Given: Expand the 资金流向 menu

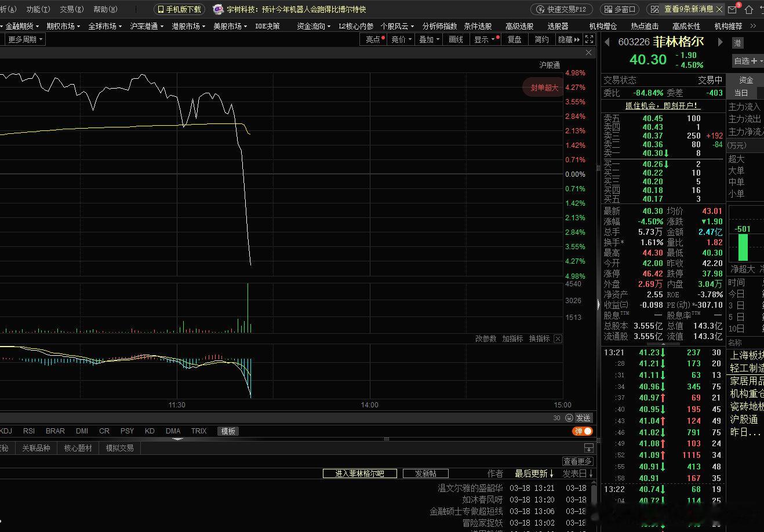Looking at the screenshot, I should click(314, 26).
